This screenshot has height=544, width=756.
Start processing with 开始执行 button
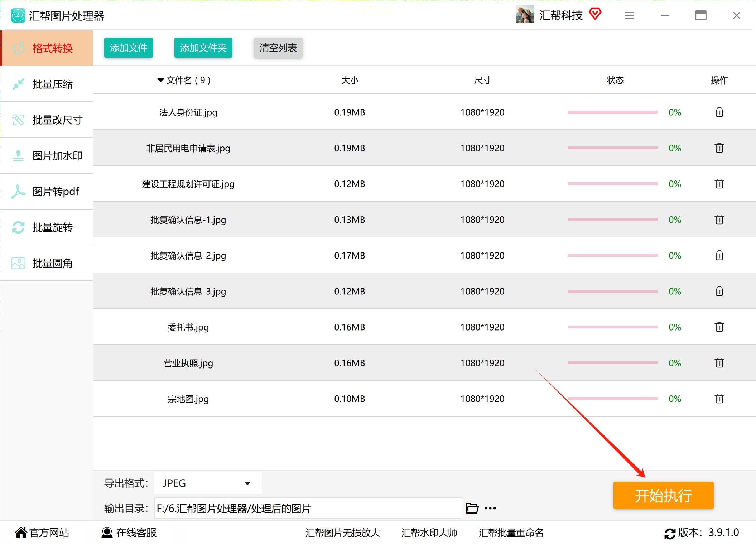(663, 496)
